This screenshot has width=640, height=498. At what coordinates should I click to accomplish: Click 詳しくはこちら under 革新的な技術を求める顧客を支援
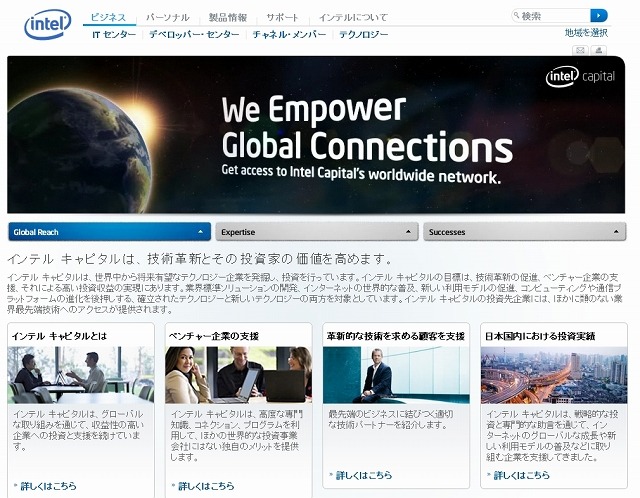[364, 475]
